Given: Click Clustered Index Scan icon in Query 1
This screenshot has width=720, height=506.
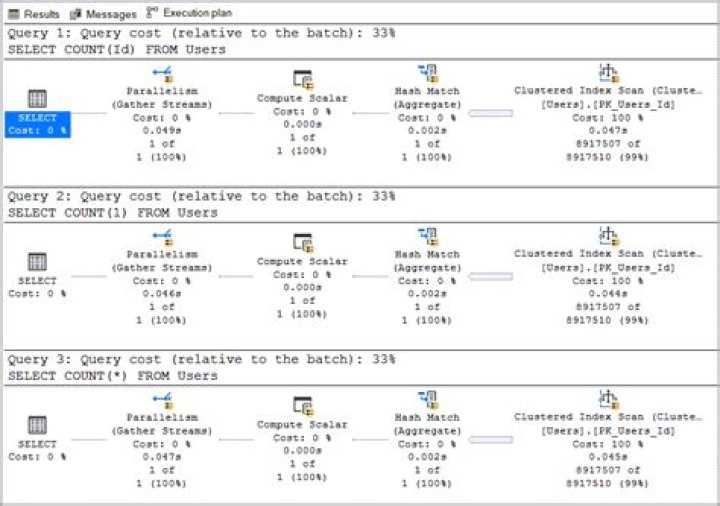Looking at the screenshot, I should coord(608,73).
